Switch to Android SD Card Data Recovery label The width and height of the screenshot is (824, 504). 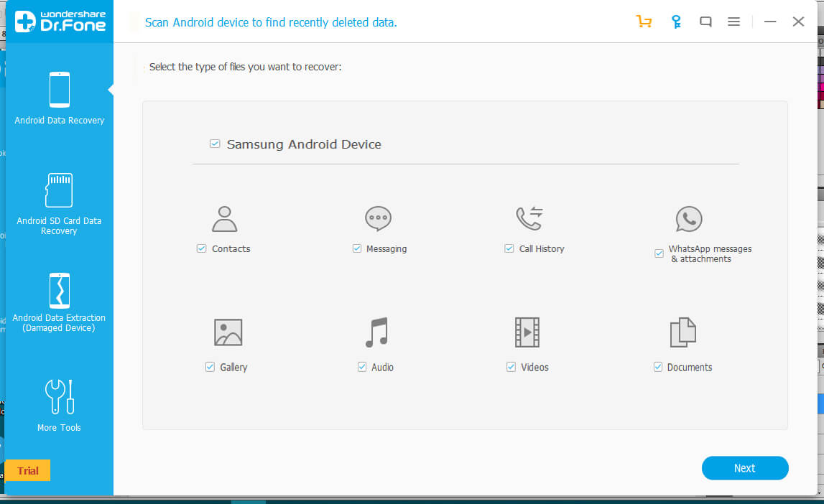(x=59, y=225)
